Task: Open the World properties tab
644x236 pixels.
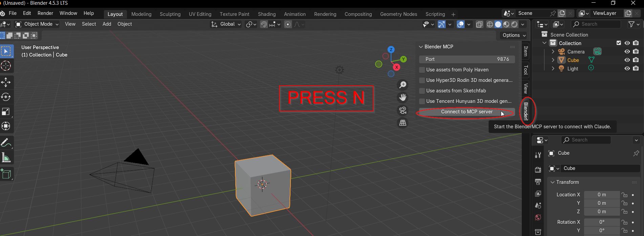Action: point(538,217)
